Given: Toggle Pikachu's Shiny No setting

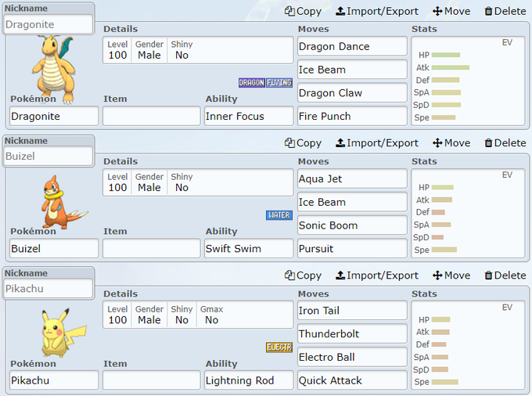Looking at the screenshot, I should pyautogui.click(x=182, y=315).
